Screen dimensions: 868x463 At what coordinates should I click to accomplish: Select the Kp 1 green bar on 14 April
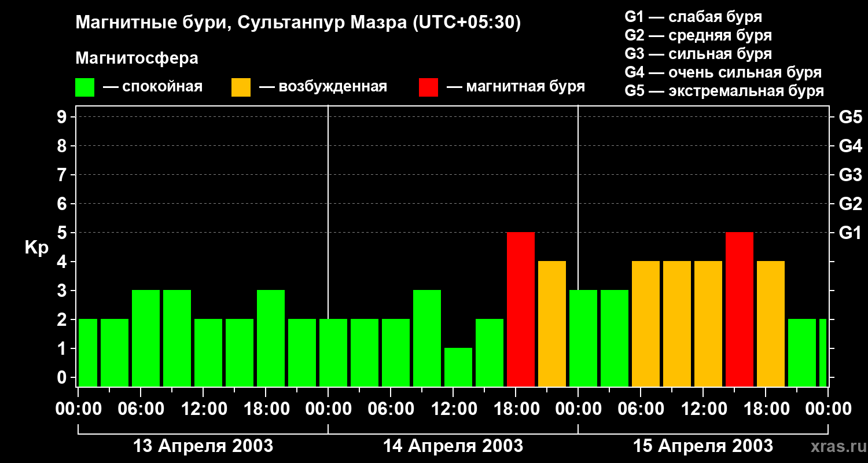pos(458,368)
